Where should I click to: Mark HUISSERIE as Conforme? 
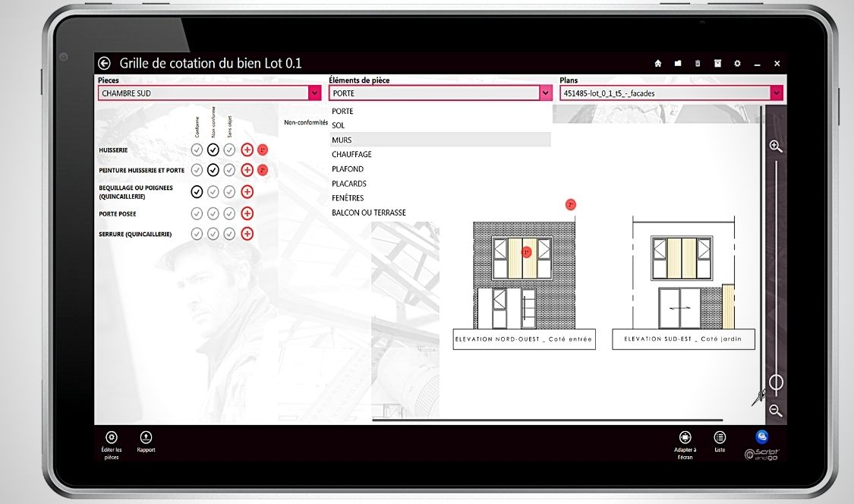point(197,150)
